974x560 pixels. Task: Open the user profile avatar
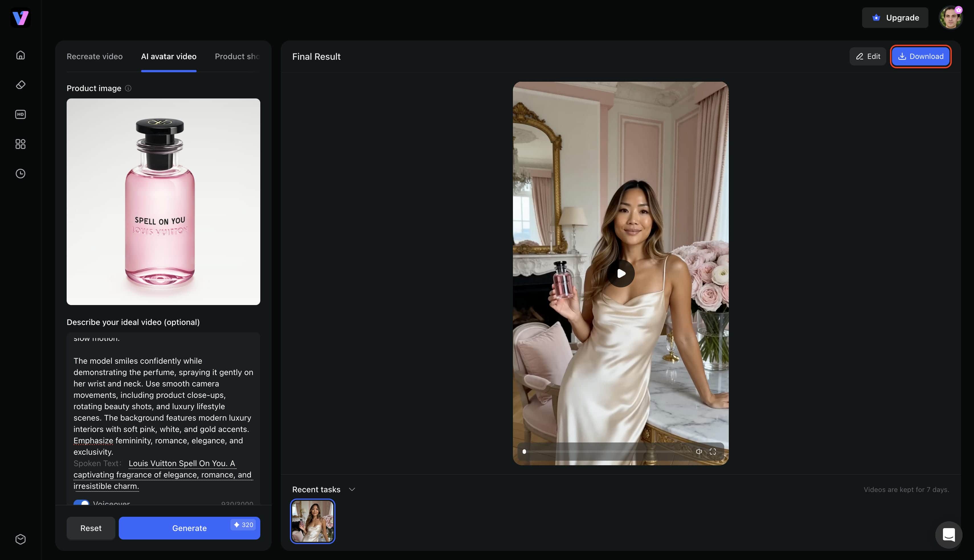point(951,18)
